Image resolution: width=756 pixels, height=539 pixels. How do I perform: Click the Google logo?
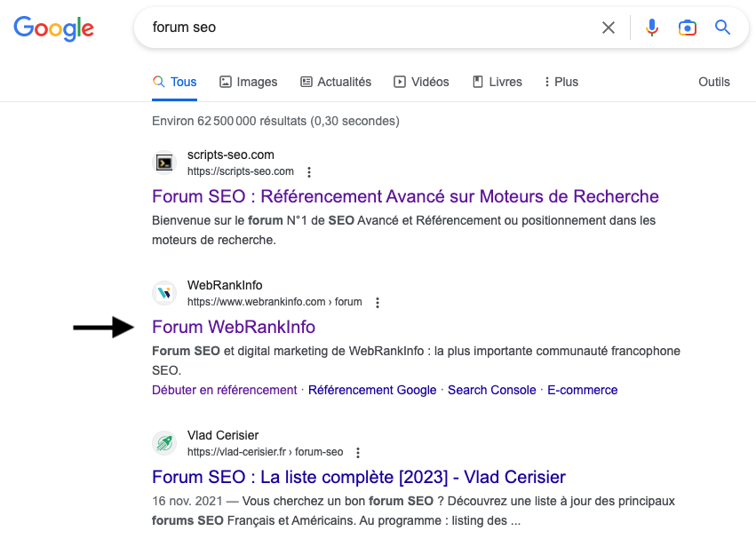(53, 28)
